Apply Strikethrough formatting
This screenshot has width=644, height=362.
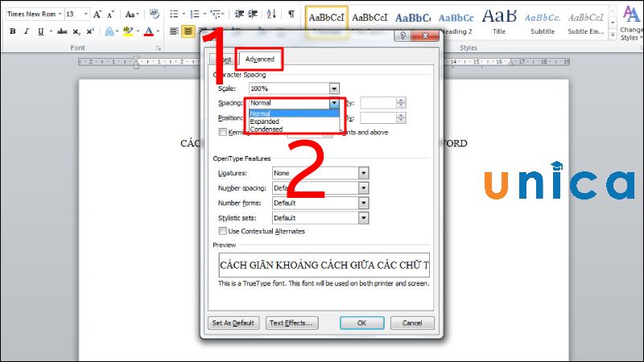coord(62,31)
